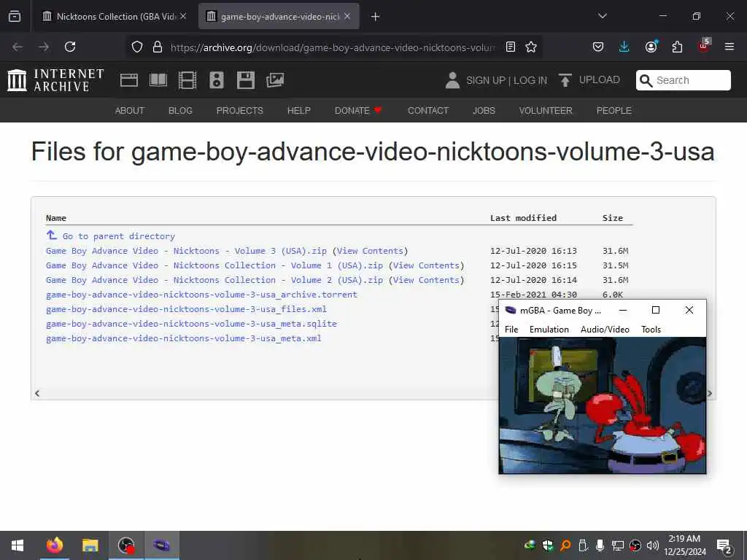Open the PEOPLE nav item
Screen dimensions: 747x560
614,111
